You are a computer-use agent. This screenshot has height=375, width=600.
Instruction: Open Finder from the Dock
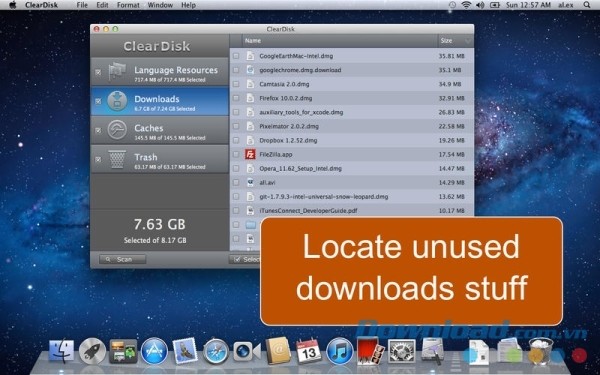(61, 351)
